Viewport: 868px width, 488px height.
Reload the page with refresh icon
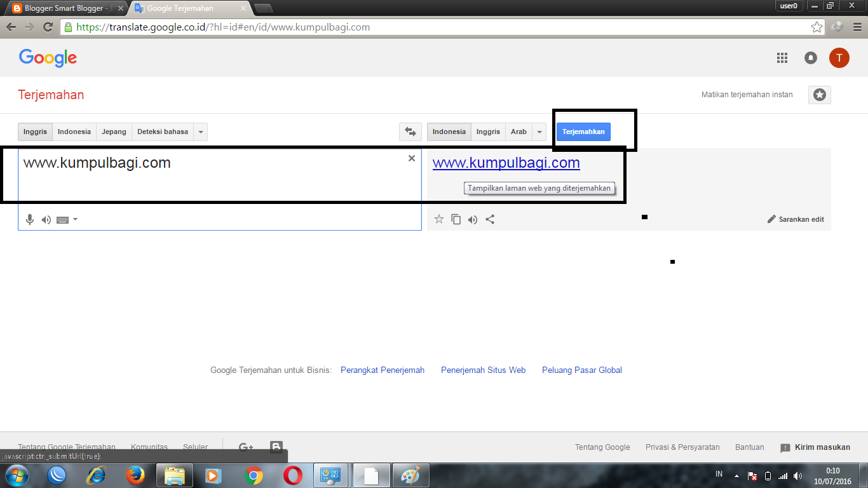coord(48,27)
